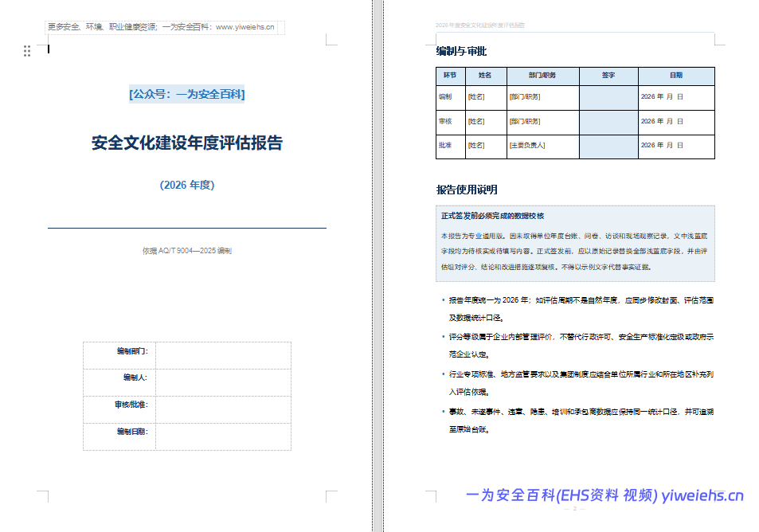This screenshot has height=532, width=759.
Task: Click the bullet starting 行业专项标准
Action: click(581, 383)
